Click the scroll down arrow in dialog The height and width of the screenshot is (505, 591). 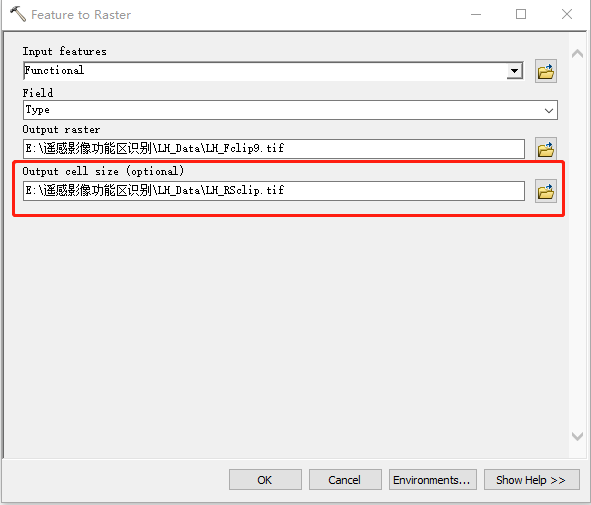577,436
